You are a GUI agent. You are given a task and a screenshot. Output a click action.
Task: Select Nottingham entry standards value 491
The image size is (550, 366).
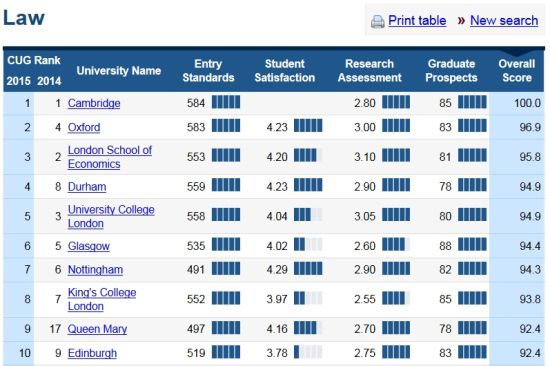click(x=196, y=269)
